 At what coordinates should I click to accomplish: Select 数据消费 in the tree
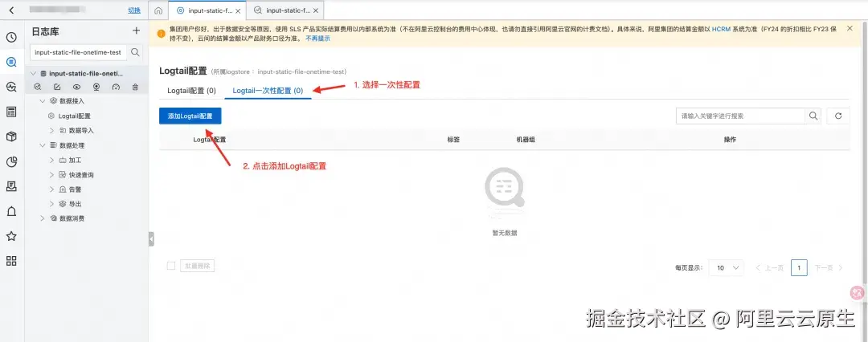pyautogui.click(x=72, y=218)
